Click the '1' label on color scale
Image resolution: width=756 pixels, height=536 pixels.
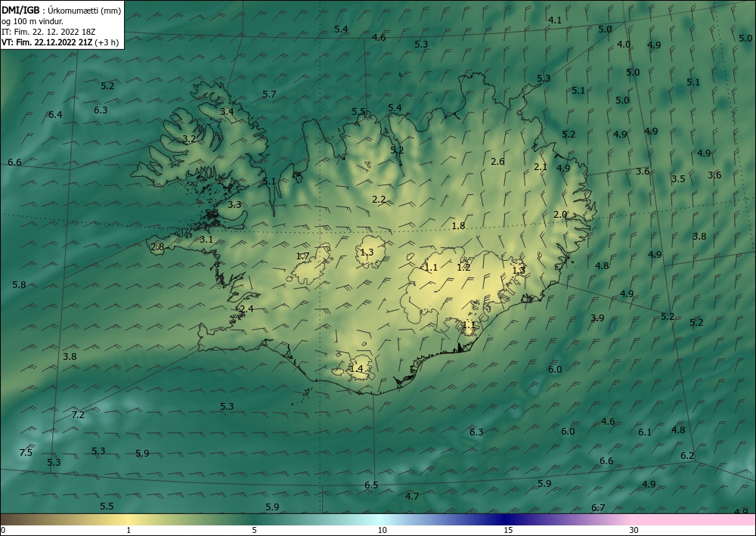coord(129,530)
